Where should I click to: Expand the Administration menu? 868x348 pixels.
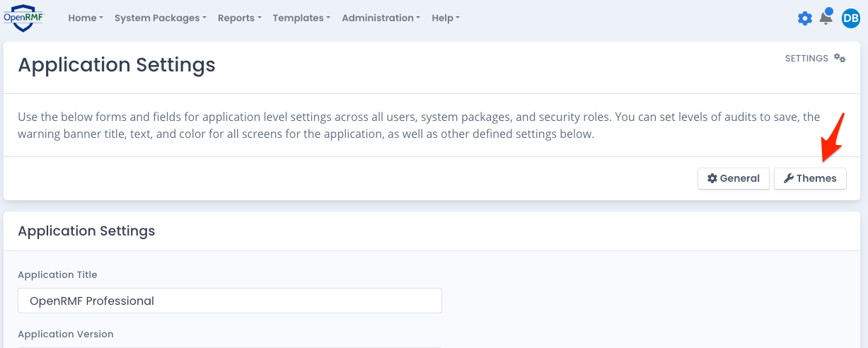(381, 18)
